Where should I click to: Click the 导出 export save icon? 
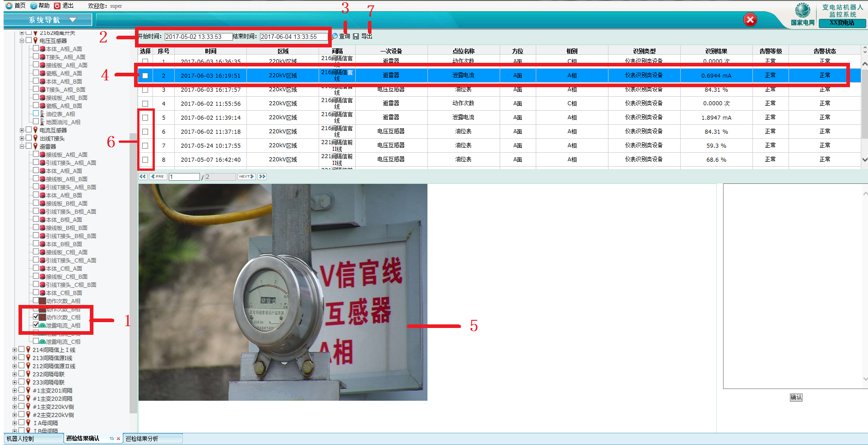pyautogui.click(x=356, y=36)
